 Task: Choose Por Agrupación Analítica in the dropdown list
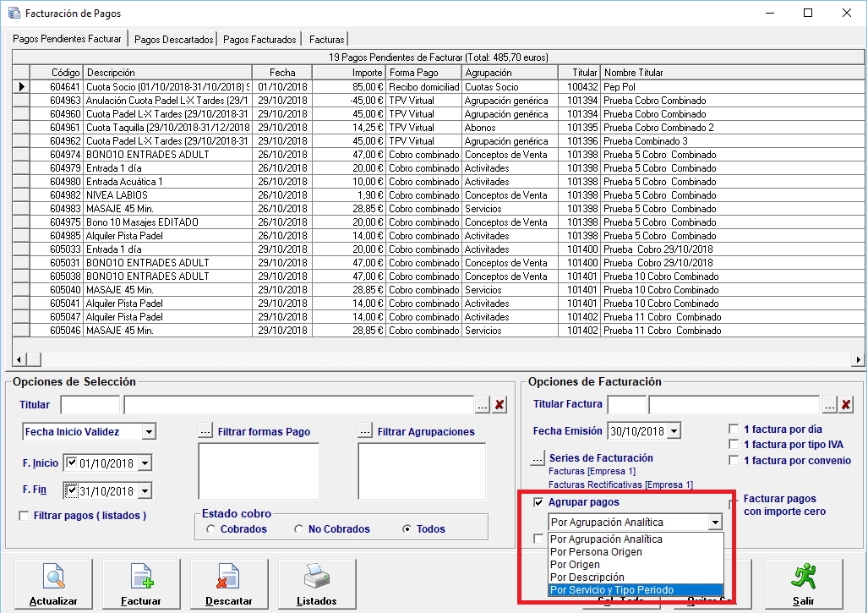[x=636, y=539]
